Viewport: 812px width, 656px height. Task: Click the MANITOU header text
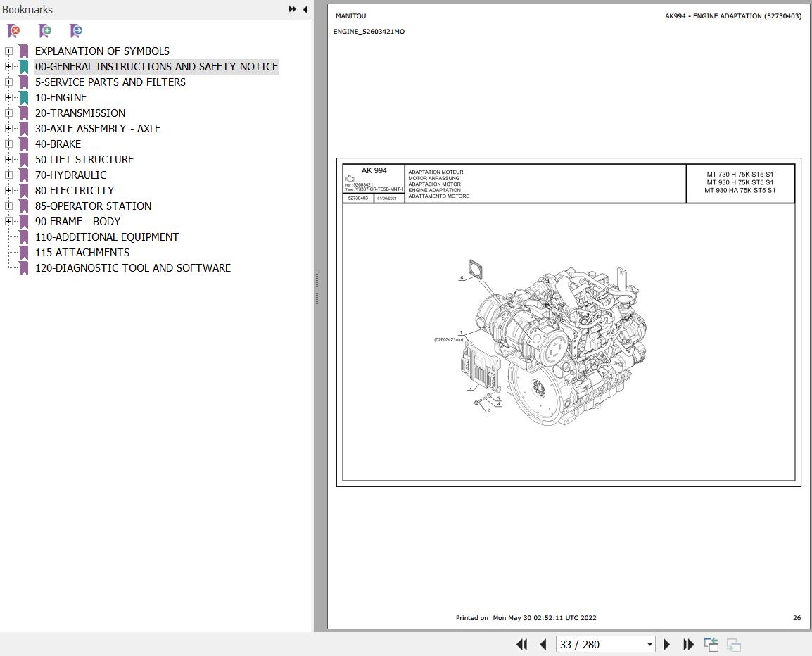[350, 16]
